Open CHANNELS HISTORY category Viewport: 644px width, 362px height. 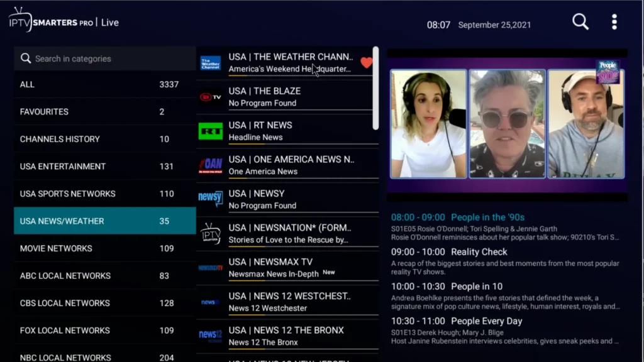pos(105,139)
